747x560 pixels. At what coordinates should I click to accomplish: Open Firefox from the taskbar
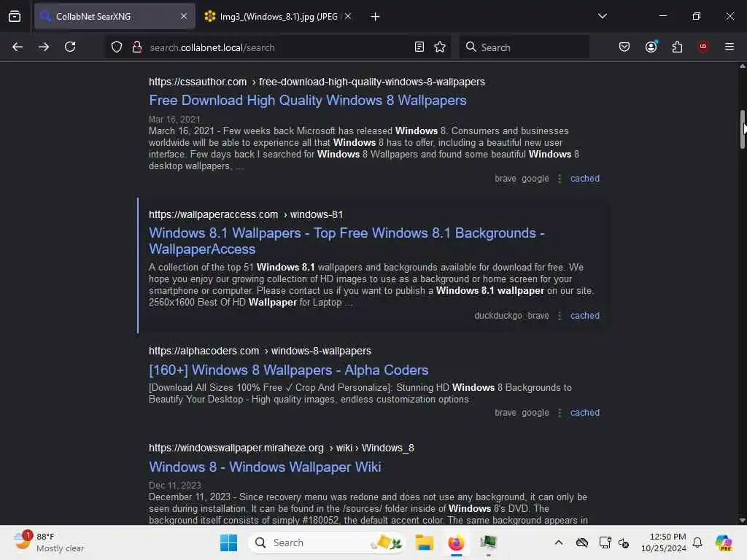click(457, 542)
